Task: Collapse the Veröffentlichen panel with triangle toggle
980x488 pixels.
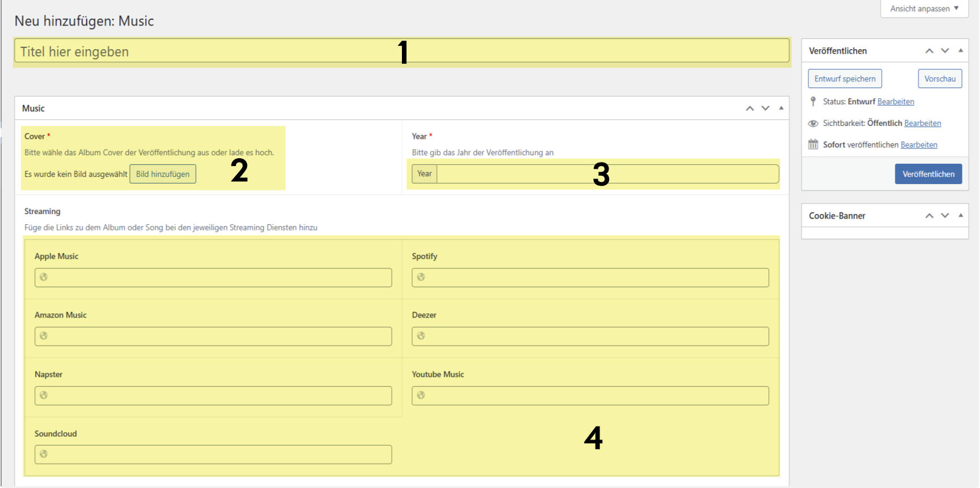Action: pos(961,51)
